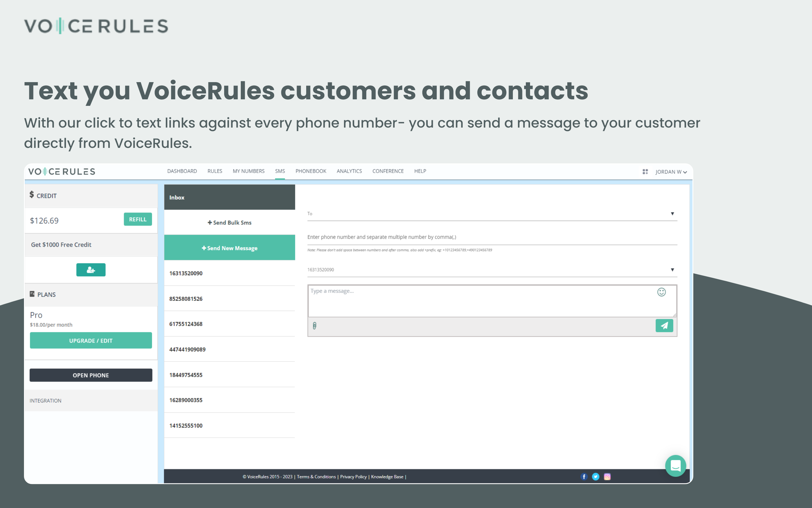The image size is (812, 508).
Task: Open the Twitter icon in footer
Action: [595, 476]
